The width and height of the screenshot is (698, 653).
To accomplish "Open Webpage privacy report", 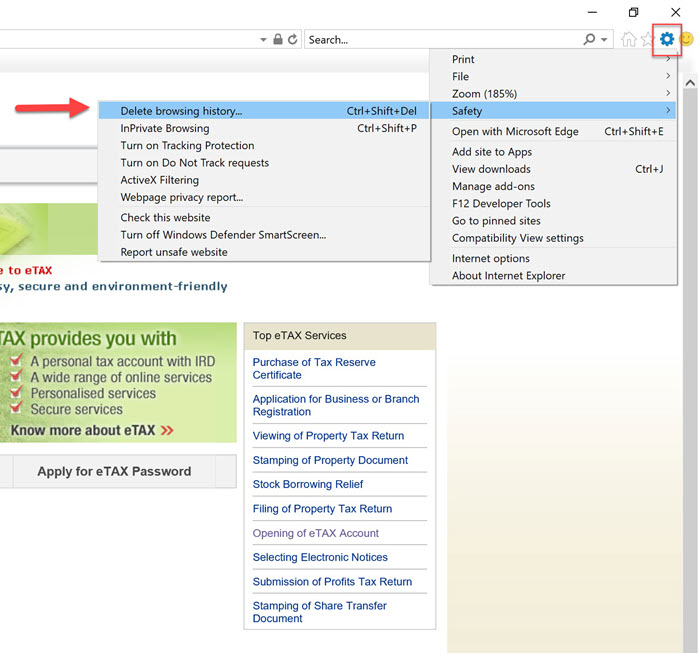I will pyautogui.click(x=264, y=197).
